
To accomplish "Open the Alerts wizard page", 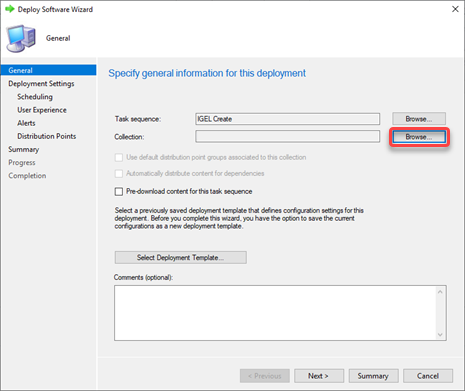I will tap(26, 123).
